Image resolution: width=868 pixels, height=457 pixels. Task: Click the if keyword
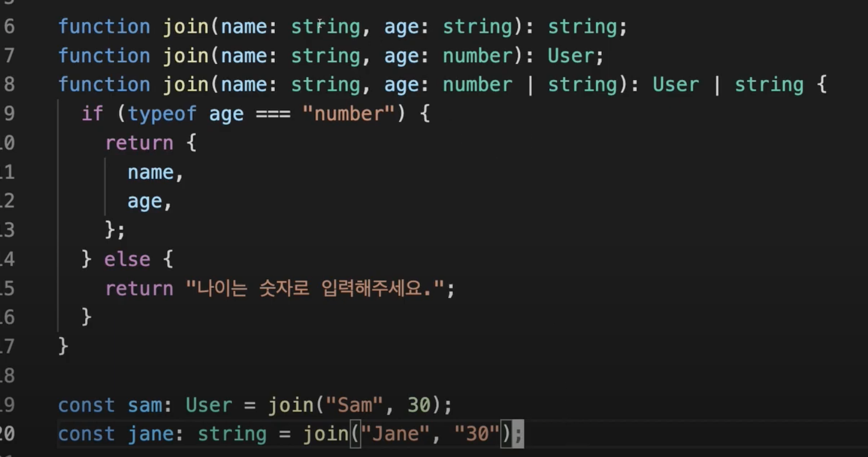pos(93,114)
